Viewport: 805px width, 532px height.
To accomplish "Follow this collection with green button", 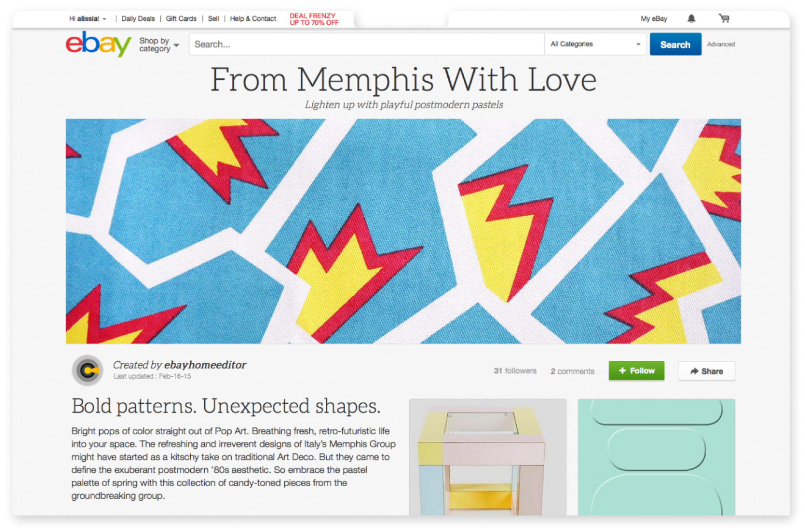I will pos(636,370).
